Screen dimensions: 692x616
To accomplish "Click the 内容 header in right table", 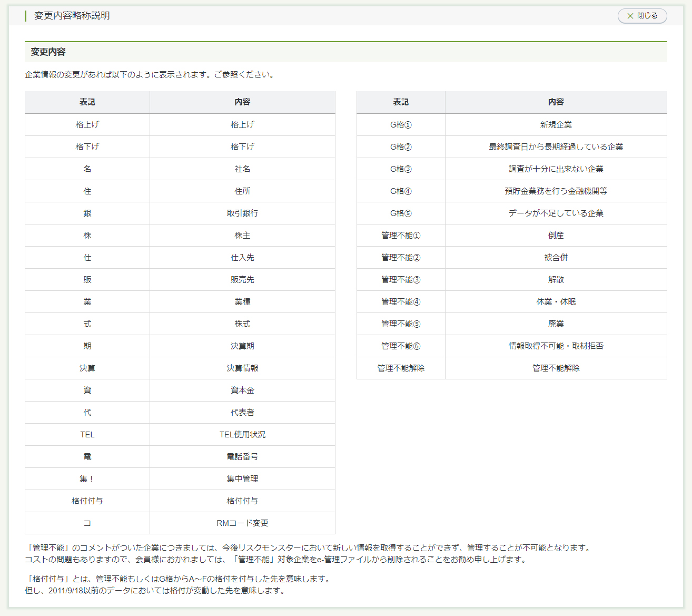I will point(556,102).
